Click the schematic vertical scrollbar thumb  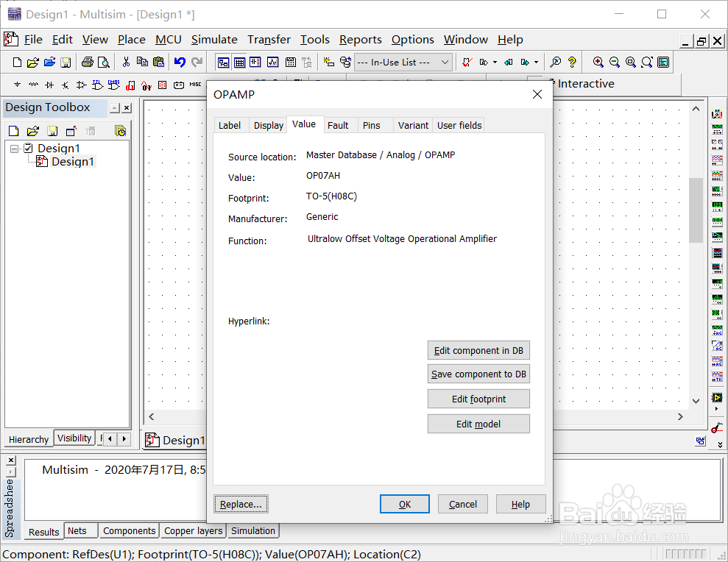click(x=696, y=210)
